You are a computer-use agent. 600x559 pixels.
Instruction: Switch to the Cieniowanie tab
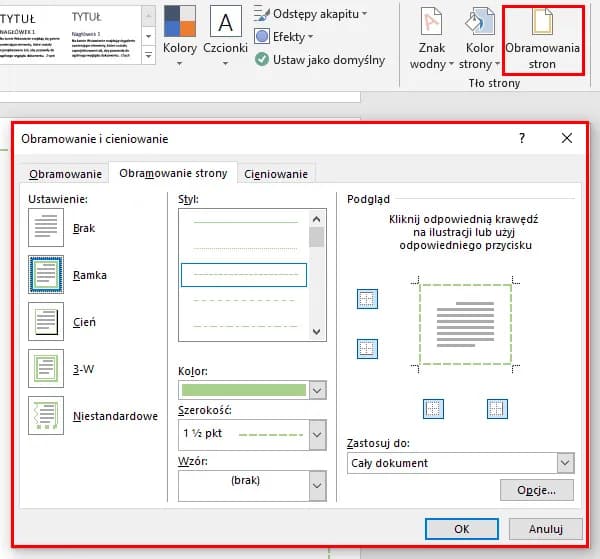click(x=276, y=174)
